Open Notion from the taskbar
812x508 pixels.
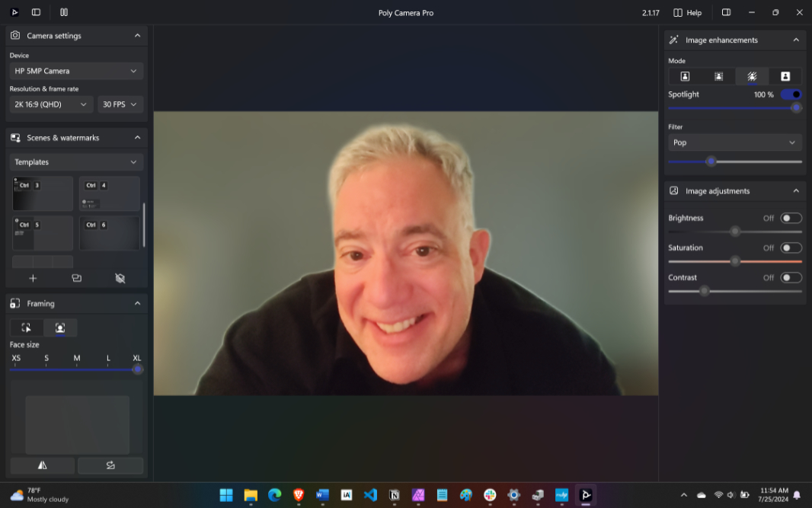tap(394, 495)
